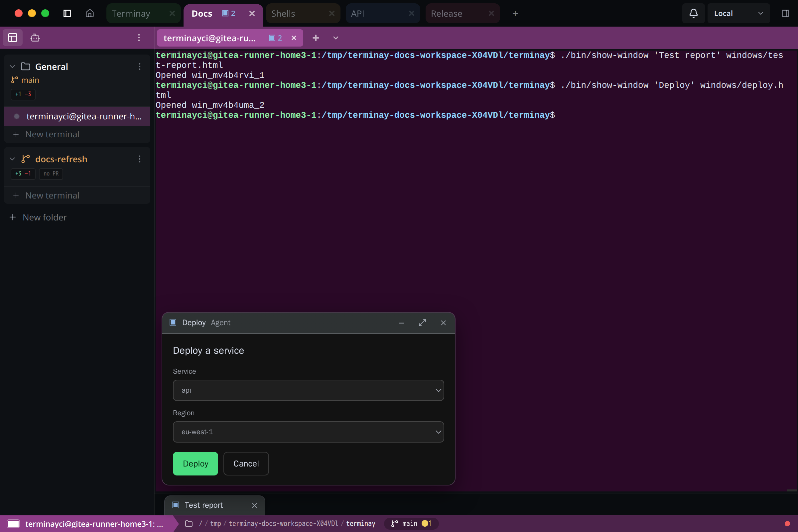Create a New folder

click(x=38, y=217)
